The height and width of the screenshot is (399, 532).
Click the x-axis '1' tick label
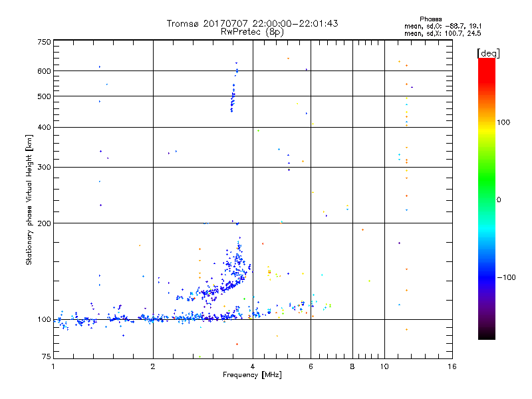pos(53,366)
